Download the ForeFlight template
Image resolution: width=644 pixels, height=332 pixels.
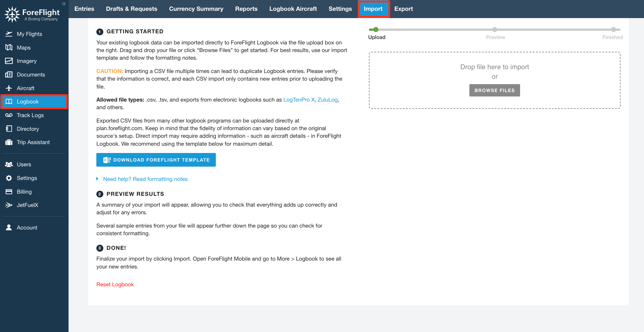coord(156,160)
